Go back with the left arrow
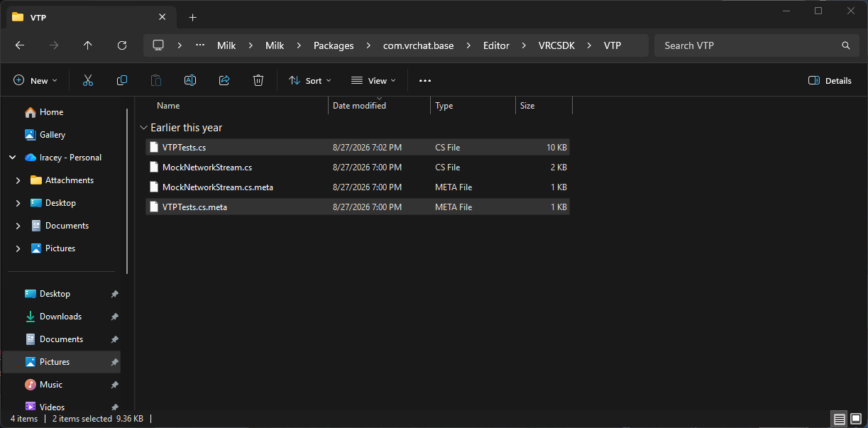The width and height of the screenshot is (868, 428). [20, 45]
